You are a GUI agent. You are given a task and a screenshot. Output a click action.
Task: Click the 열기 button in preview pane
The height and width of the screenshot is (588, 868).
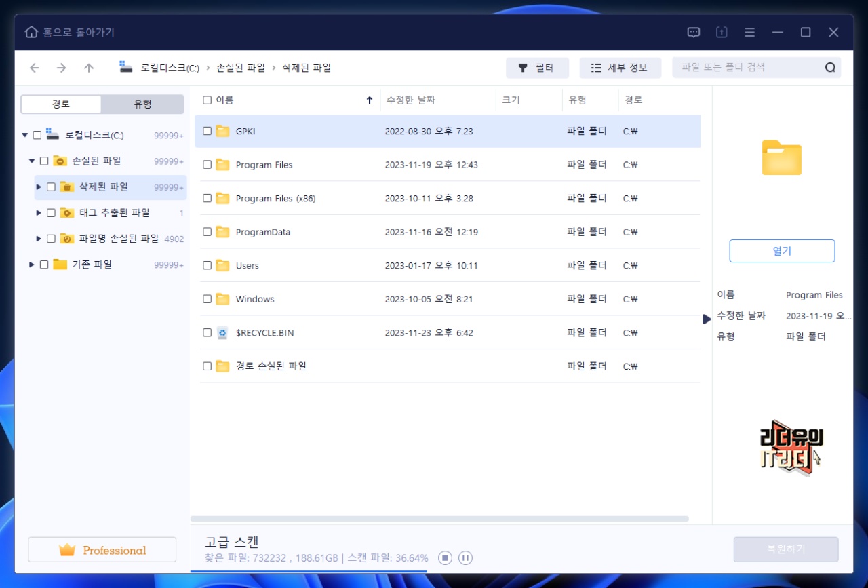(782, 251)
